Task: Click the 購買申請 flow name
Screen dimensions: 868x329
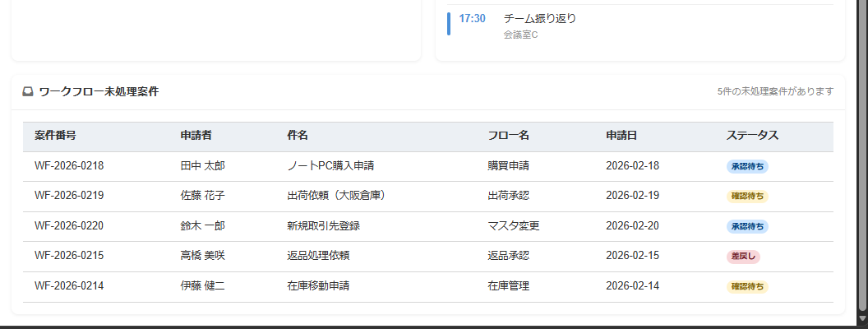Action: click(x=508, y=166)
